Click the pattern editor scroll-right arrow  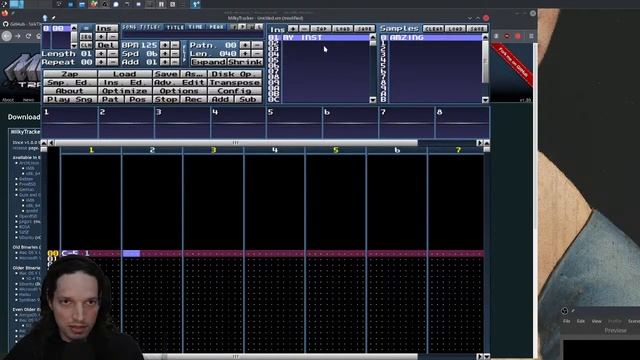coord(479,143)
